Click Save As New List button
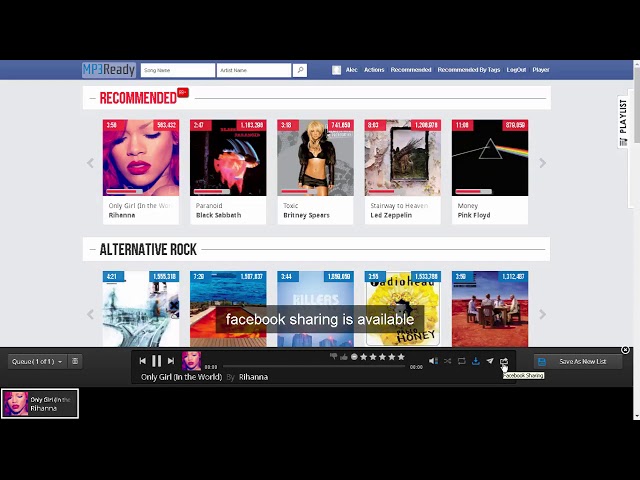Image resolution: width=640 pixels, height=480 pixels. (x=578, y=362)
